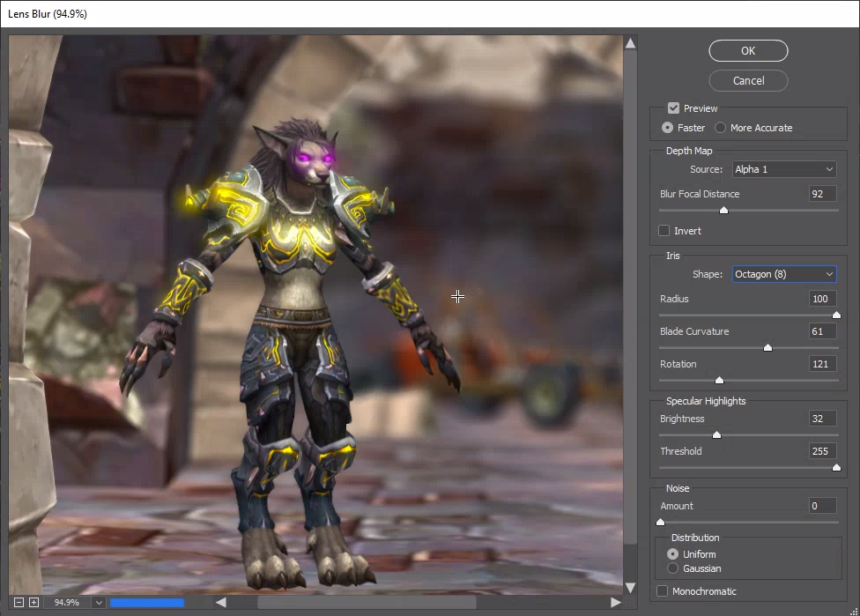The image size is (860, 616).
Task: Click the Noise section label
Action: (x=678, y=488)
